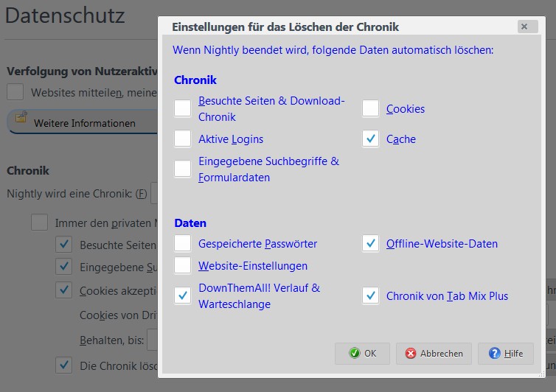Toggle Websites mitteilen tracking checkbox
The image size is (556, 392).
click(15, 93)
